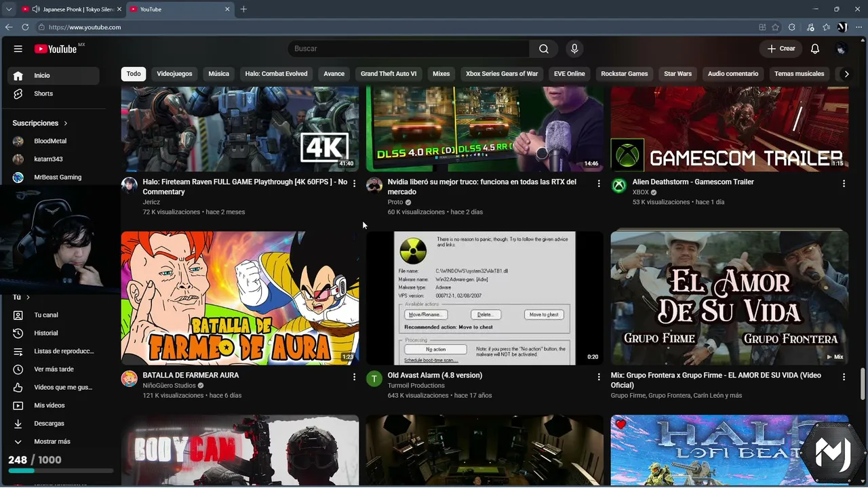Select the Star Wars filter chip
This screenshot has width=868, height=488.
(x=677, y=74)
